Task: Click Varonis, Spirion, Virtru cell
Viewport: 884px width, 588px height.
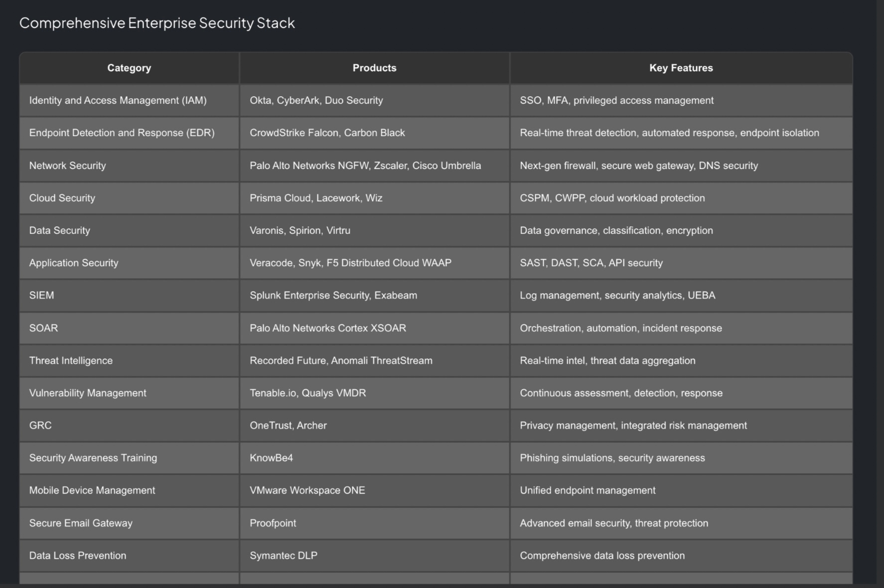Action: (x=375, y=230)
